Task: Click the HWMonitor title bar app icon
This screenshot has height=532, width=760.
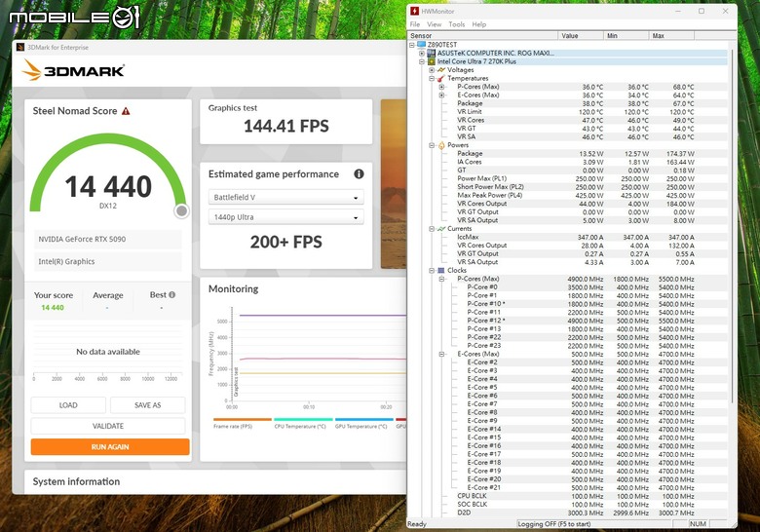Action: [414, 11]
